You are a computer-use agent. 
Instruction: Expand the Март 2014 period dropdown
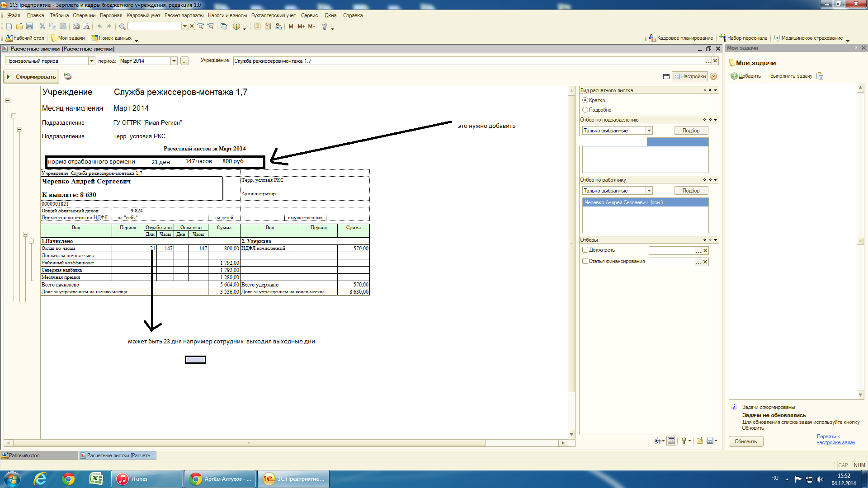click(x=174, y=61)
